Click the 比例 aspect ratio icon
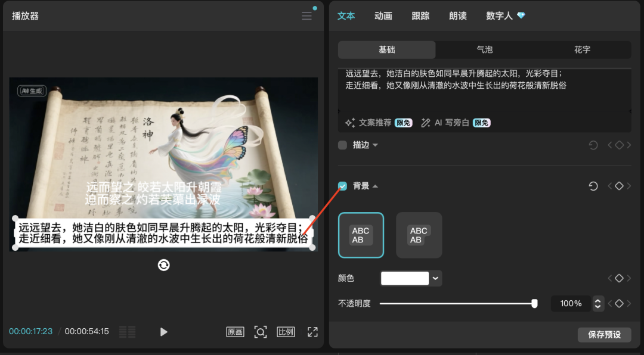 (x=286, y=332)
